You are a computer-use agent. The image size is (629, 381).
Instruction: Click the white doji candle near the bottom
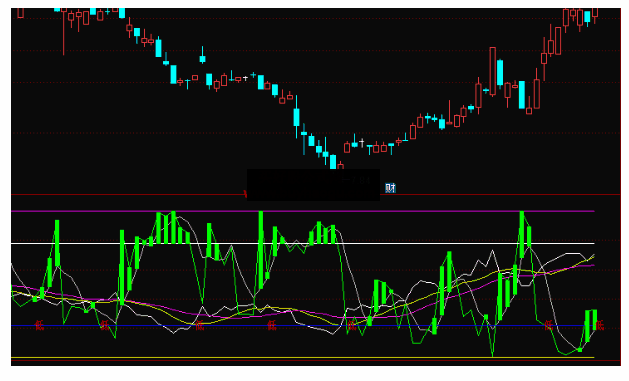(362, 142)
